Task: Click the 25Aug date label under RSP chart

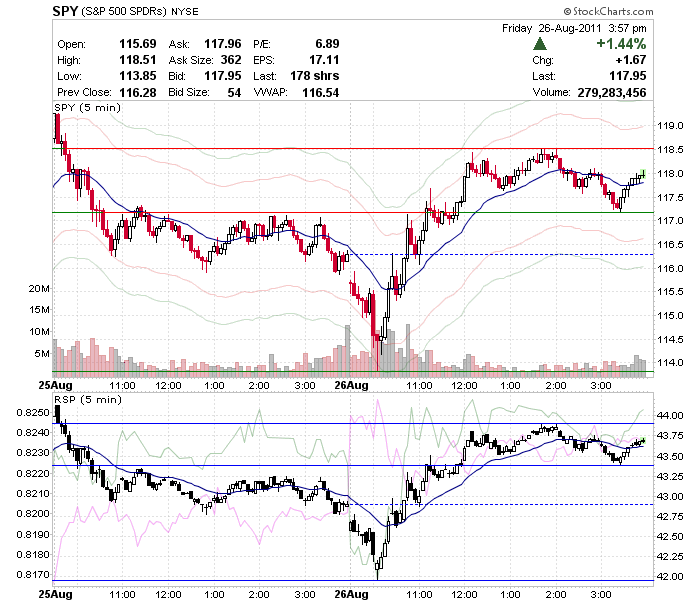Action: coord(55,594)
